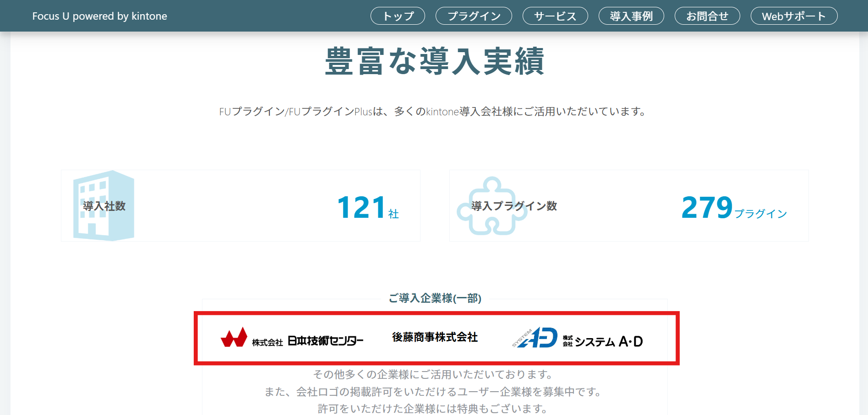
Task: Go to the サービス page
Action: tap(555, 16)
